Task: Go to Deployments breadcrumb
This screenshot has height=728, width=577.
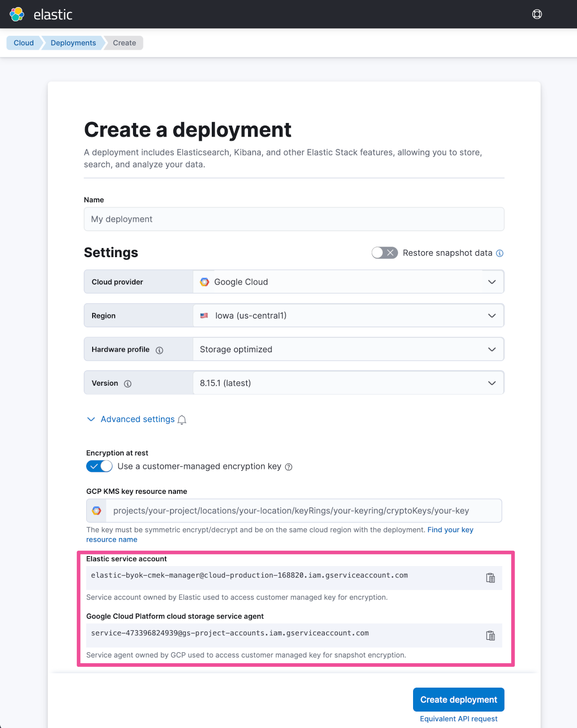Action: [73, 43]
